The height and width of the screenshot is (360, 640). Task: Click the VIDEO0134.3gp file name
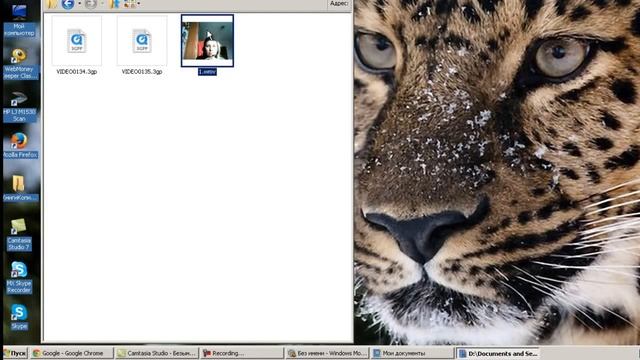[x=77, y=71]
